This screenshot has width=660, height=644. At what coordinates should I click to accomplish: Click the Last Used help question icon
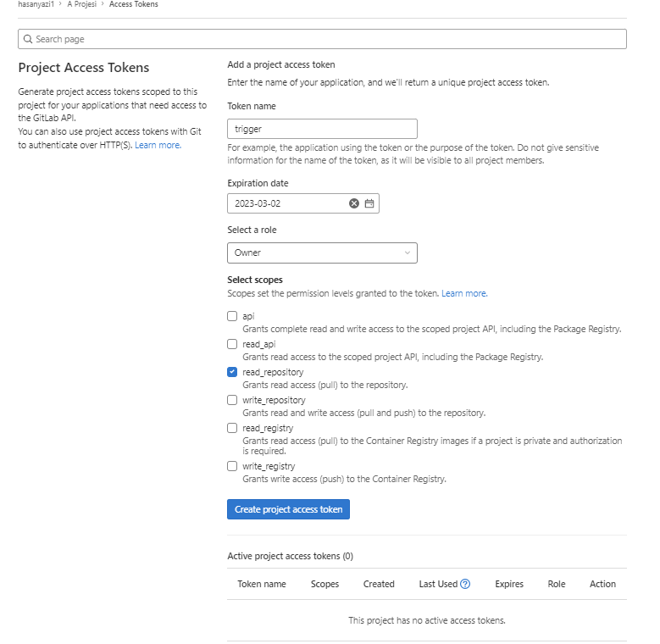pyautogui.click(x=465, y=584)
